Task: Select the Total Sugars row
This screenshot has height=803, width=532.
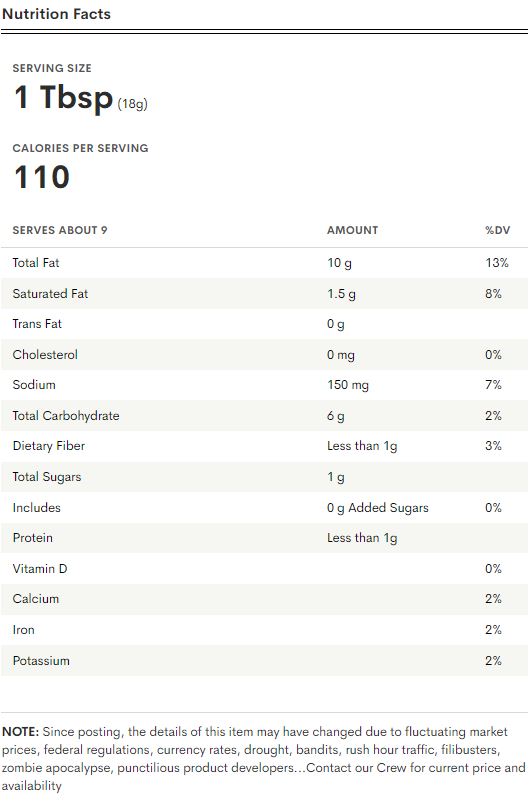Action: click(264, 477)
